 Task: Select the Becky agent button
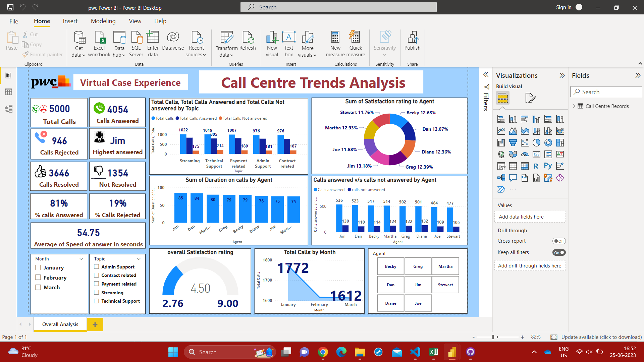click(x=390, y=266)
